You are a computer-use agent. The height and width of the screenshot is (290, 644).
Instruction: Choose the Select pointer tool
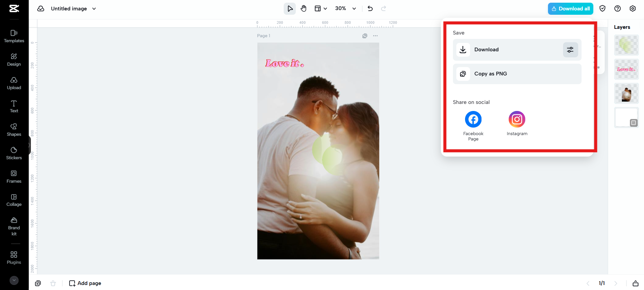pyautogui.click(x=290, y=8)
